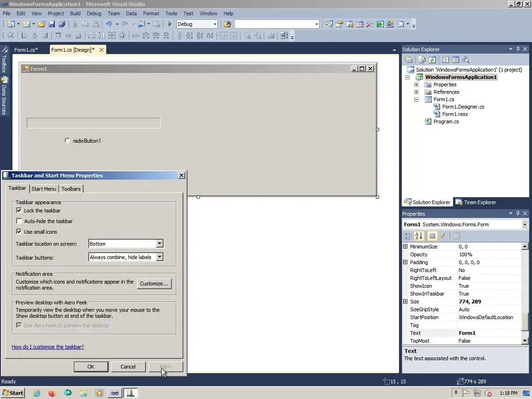Toggle auto-hide pin on Properties panel
The height and width of the screenshot is (399, 532).
(518, 213)
